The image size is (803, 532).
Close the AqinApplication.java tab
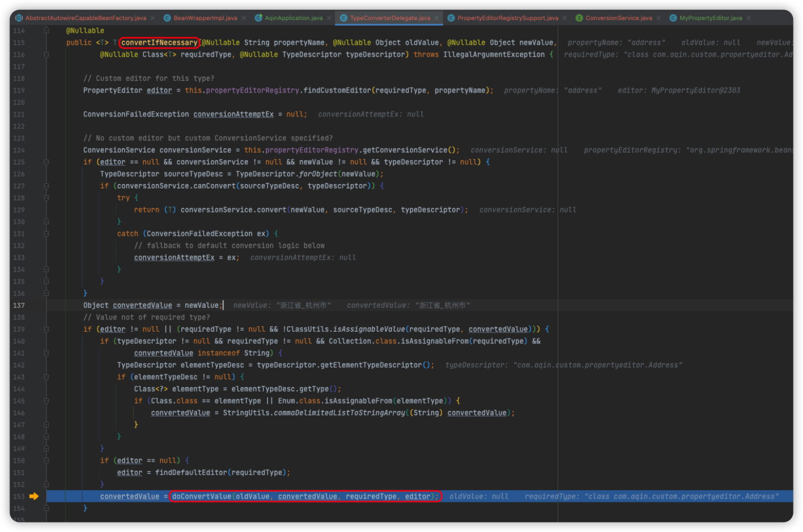point(329,18)
